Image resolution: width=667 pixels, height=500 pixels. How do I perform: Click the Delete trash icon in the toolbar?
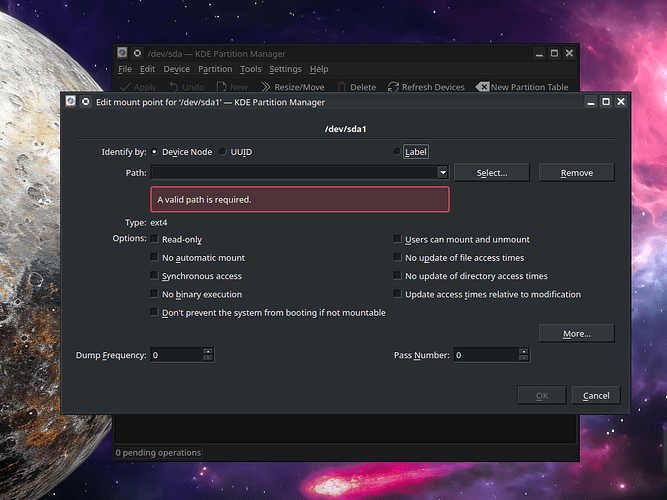[x=342, y=87]
